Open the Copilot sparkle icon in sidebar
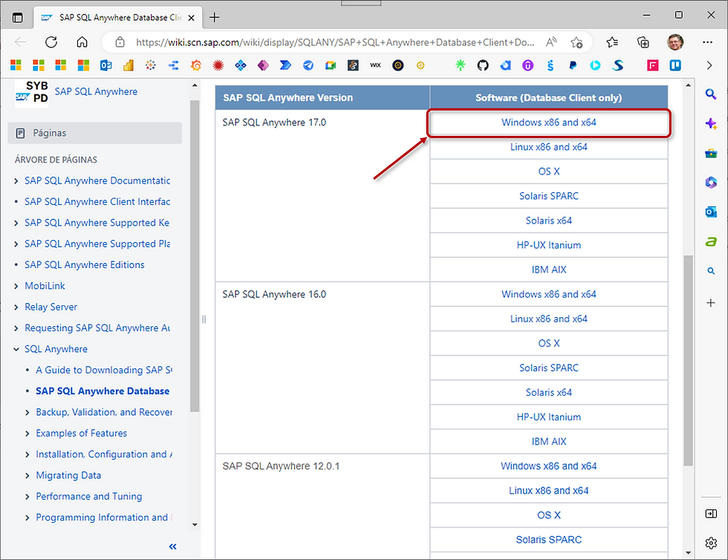 coord(711,123)
